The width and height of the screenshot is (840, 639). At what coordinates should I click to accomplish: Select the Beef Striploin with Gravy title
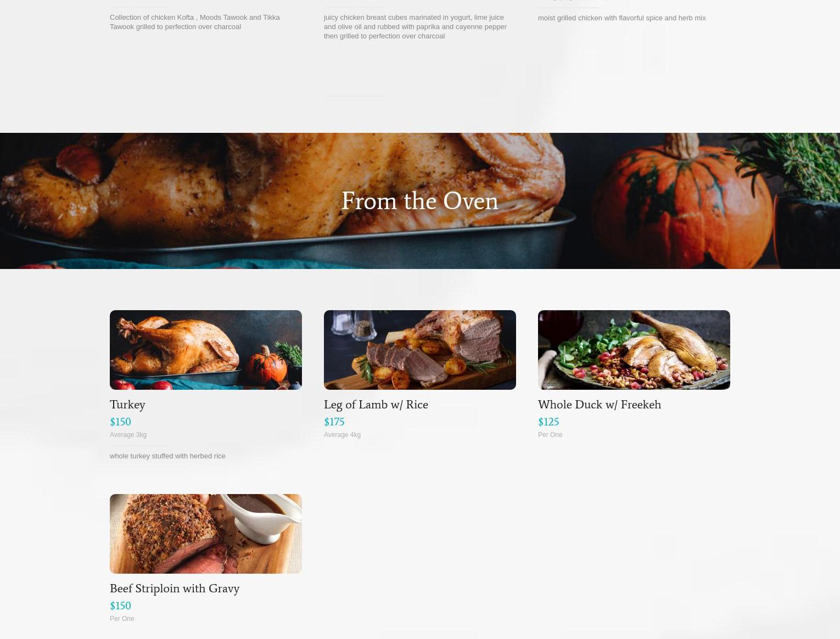[175, 589]
